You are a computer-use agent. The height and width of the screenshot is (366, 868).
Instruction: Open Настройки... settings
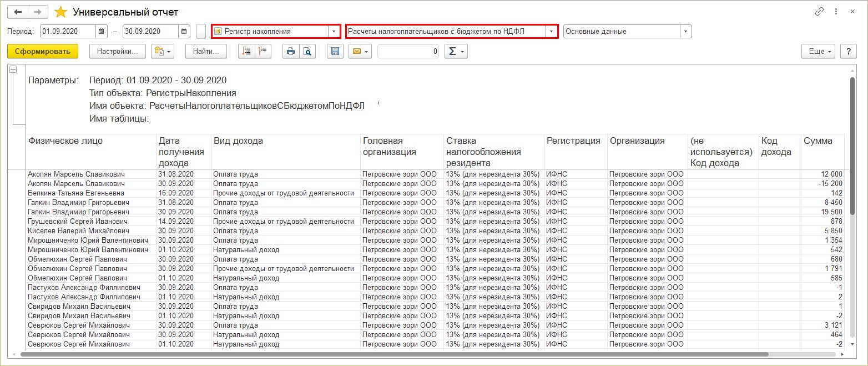coord(117,51)
